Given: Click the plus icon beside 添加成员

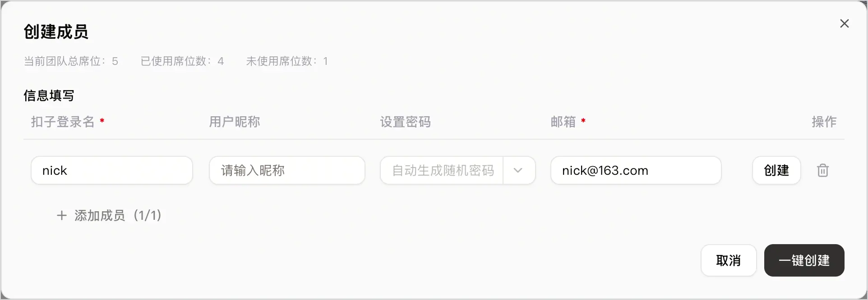Looking at the screenshot, I should (62, 215).
